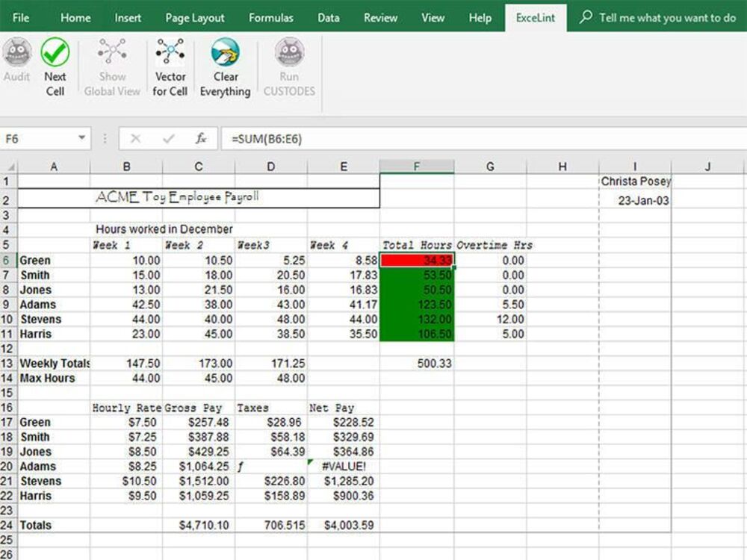The image size is (747, 560).
Task: Select the red-highlighted Total Hours cell for Green
Action: pos(416,260)
